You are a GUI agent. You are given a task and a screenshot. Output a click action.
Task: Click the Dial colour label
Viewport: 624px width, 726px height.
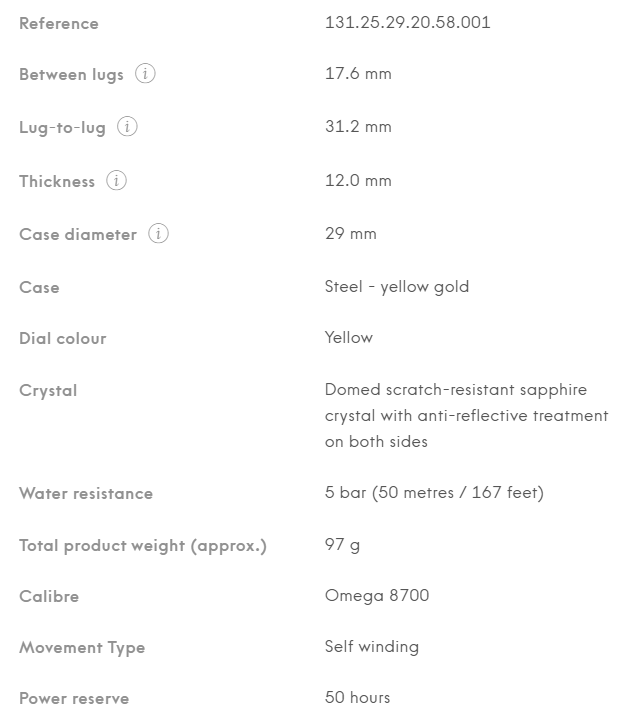[63, 338]
